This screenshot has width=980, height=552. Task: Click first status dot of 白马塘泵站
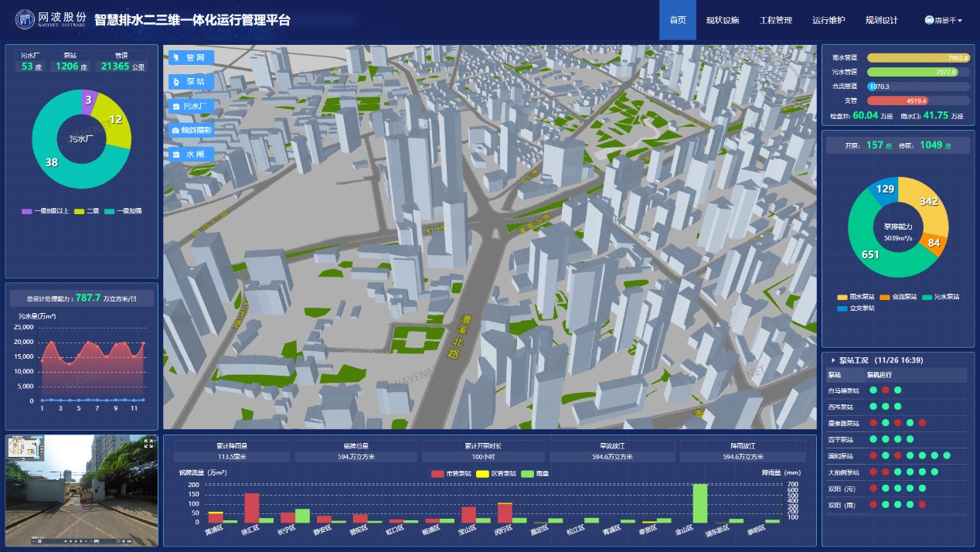873,390
